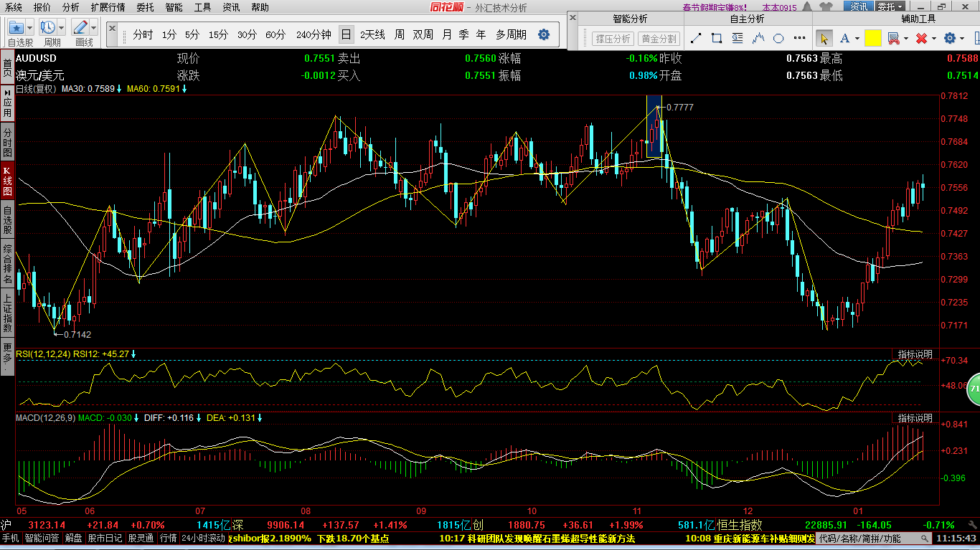Select the rectangle drawing tool
Screen dimensions: 980x550
(x=717, y=38)
